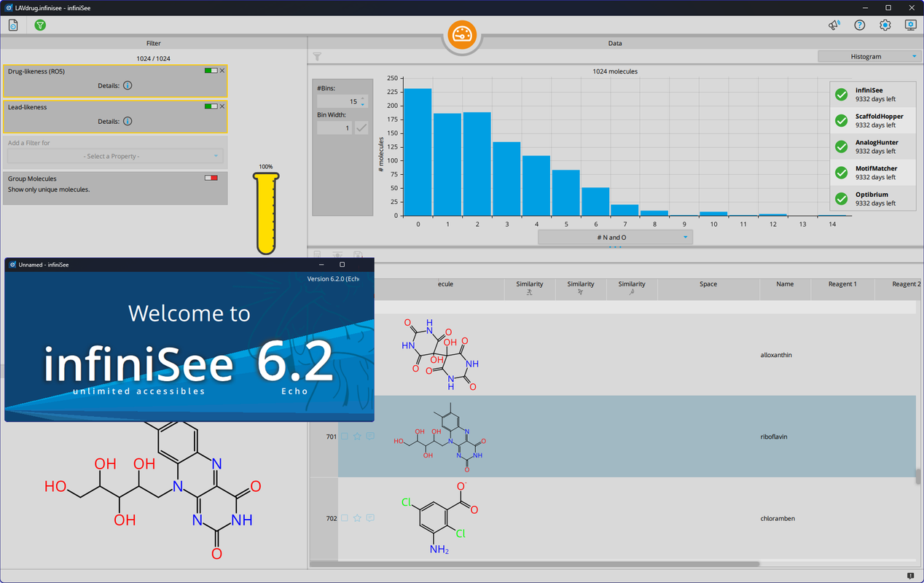Star the molecule in row 701
Image resolution: width=924 pixels, height=583 pixels.
pyautogui.click(x=357, y=437)
